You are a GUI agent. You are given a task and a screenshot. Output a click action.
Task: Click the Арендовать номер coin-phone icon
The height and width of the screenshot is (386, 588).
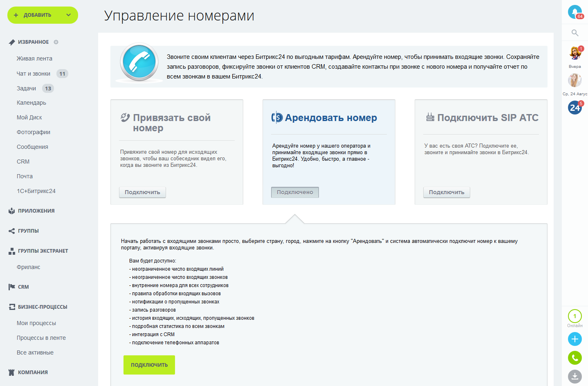tap(277, 118)
